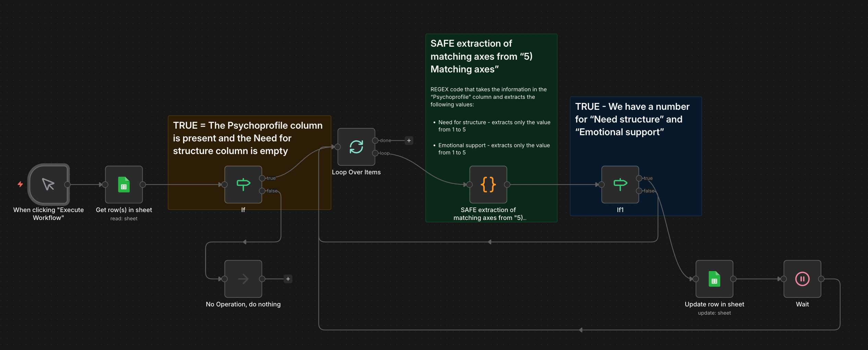
Task: Select the Update row in sheet node
Action: coord(714,279)
